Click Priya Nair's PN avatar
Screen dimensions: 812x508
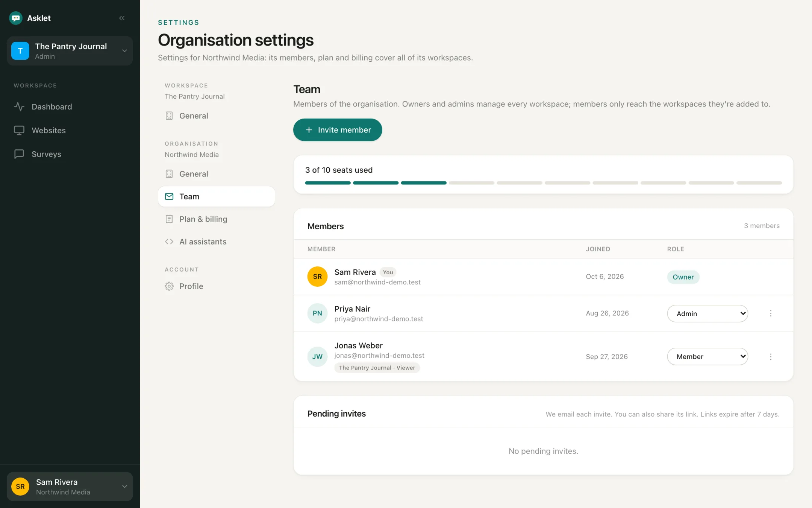point(317,313)
